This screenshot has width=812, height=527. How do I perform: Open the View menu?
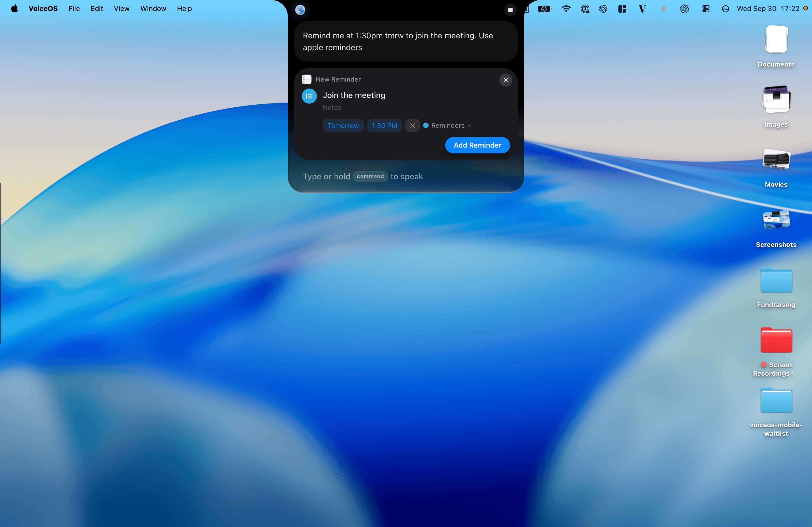click(121, 9)
